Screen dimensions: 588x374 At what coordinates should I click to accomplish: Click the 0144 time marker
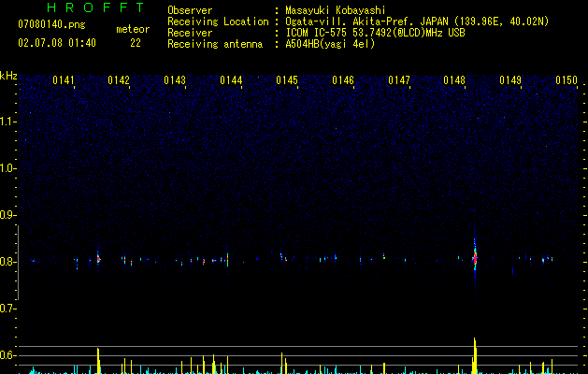[x=231, y=80]
